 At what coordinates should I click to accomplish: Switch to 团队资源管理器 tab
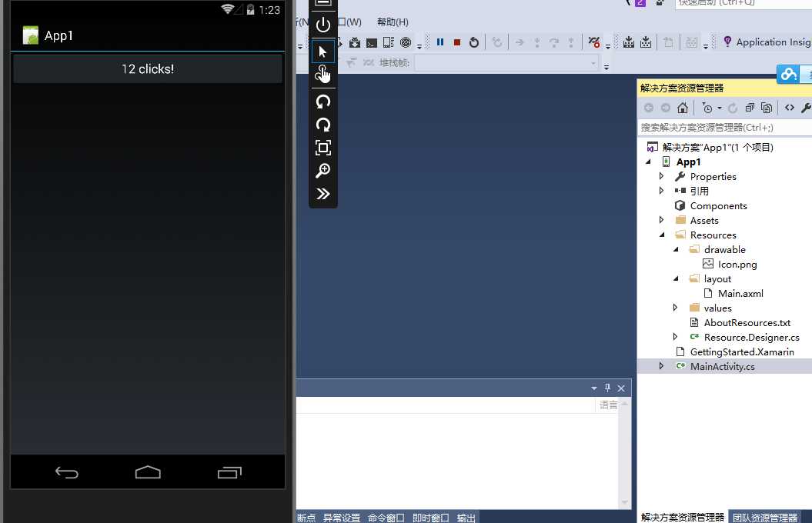(x=764, y=518)
